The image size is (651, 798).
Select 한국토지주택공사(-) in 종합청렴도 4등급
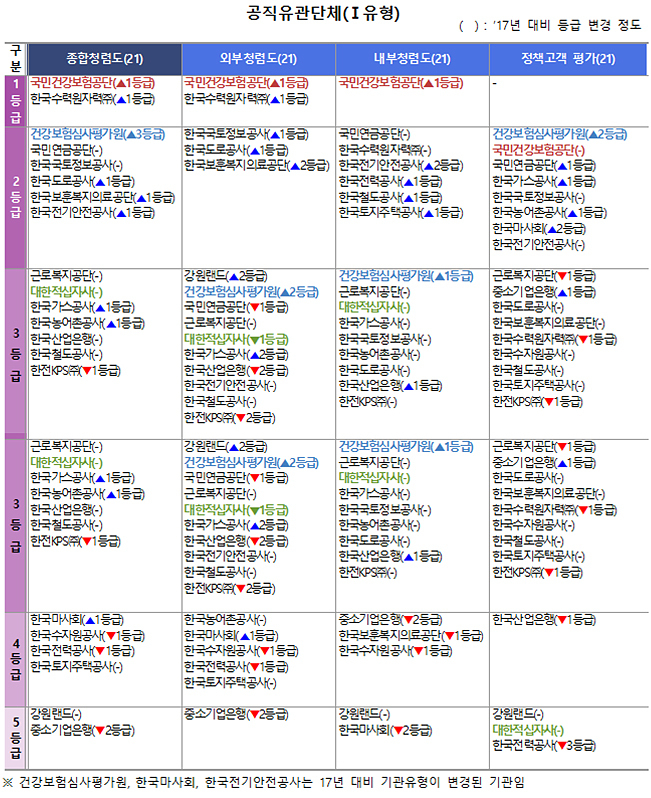(76, 667)
